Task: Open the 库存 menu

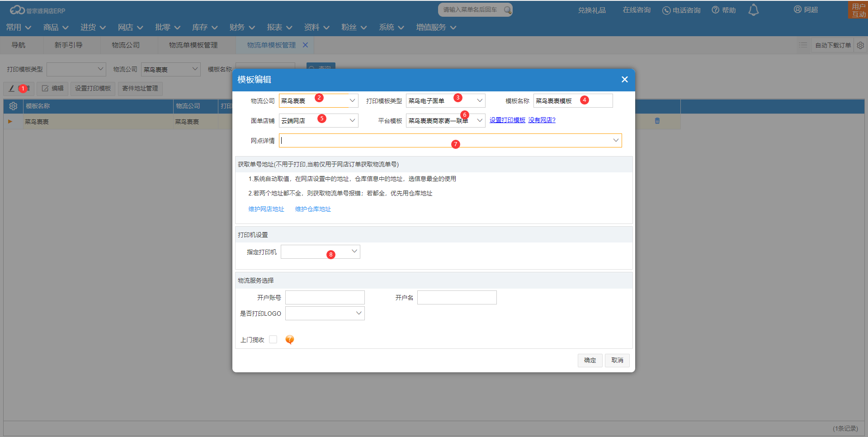Action: tap(205, 27)
